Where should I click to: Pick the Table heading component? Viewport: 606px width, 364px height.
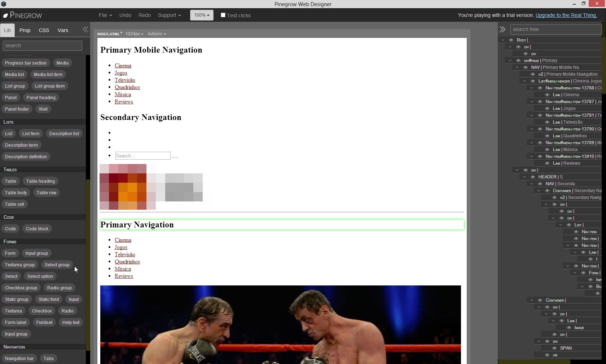coord(40,181)
